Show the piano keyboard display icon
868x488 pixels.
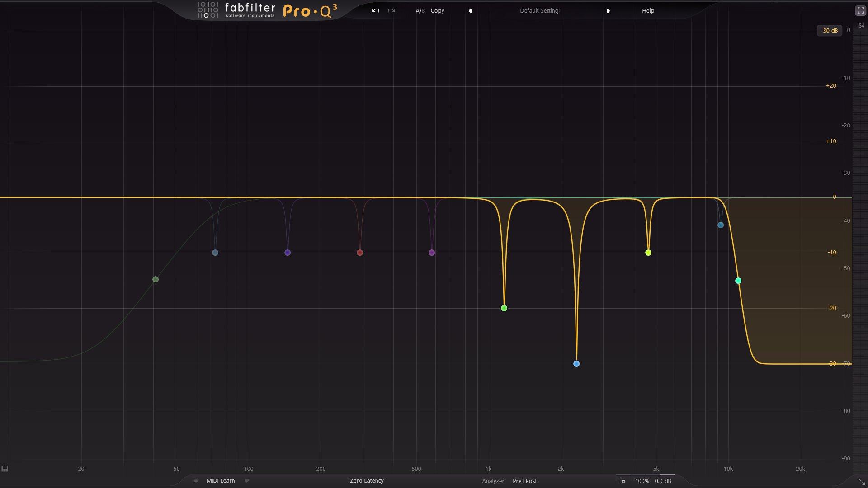click(x=5, y=469)
